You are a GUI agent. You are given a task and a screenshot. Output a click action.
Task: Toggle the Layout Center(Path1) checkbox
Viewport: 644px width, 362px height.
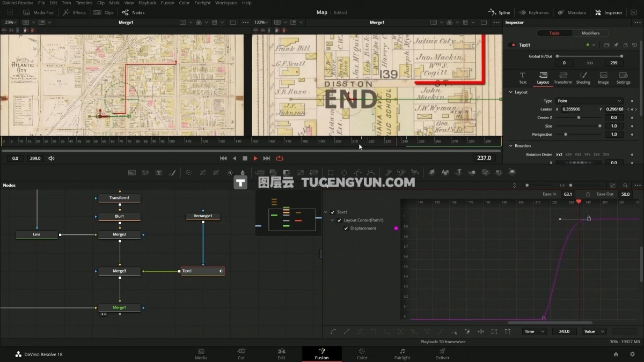tap(339, 220)
